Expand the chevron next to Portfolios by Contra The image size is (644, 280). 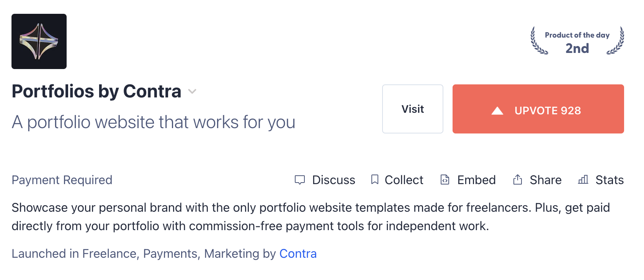coord(192,91)
